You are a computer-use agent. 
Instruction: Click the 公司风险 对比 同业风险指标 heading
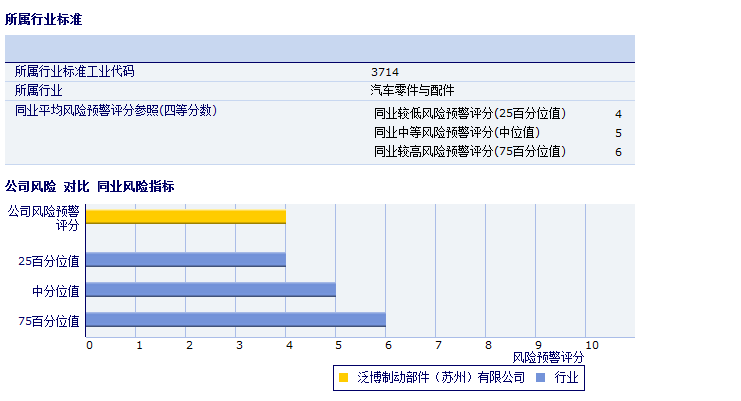pos(89,186)
